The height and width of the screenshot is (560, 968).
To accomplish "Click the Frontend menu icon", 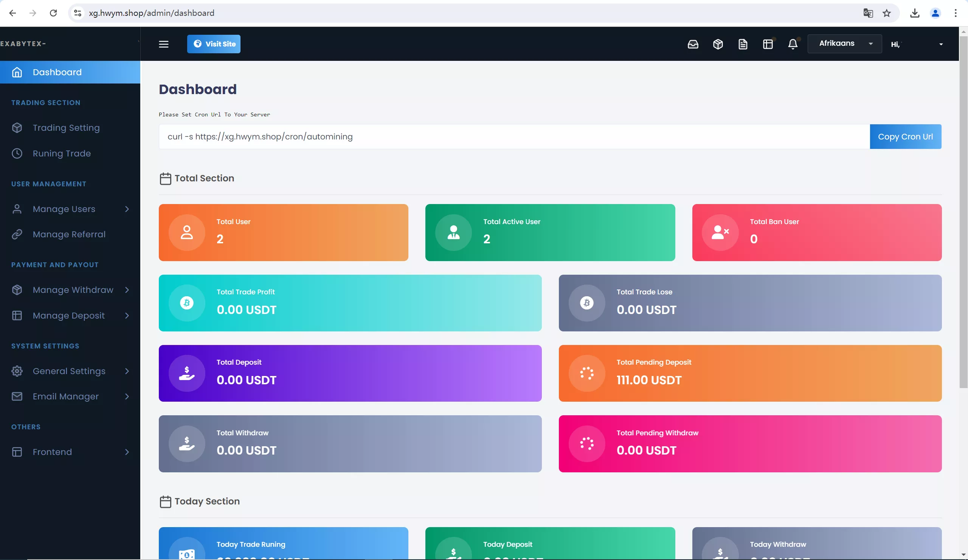I will coord(17,452).
